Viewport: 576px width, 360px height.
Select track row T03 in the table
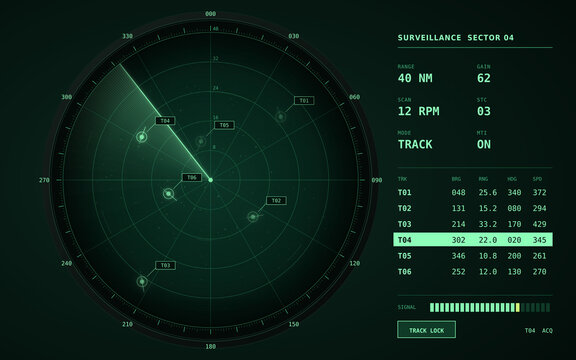tap(473, 224)
